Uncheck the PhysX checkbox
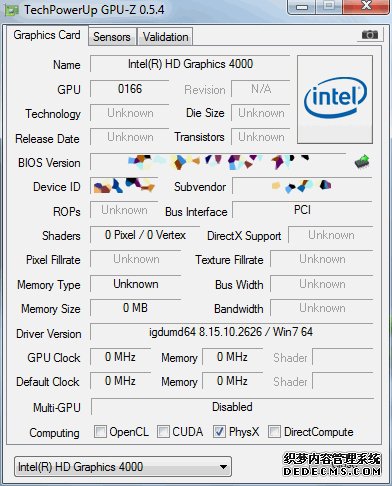Image resolution: width=392 pixels, height=486 pixels. (219, 431)
